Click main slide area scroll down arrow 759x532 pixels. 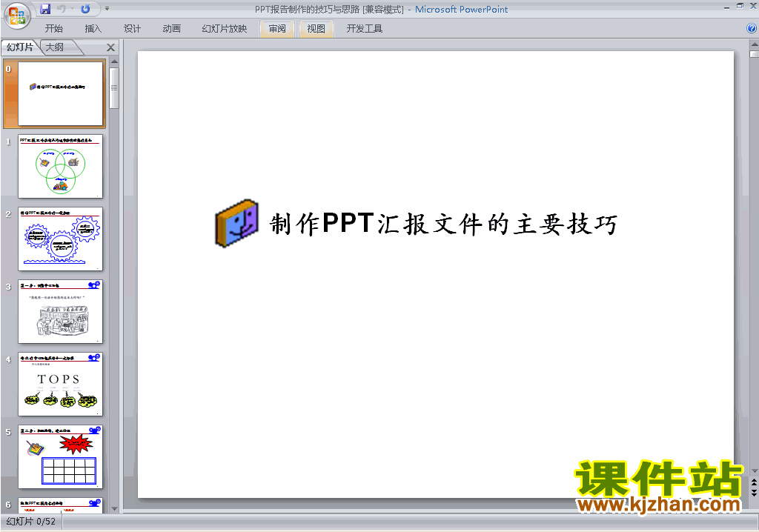(x=754, y=471)
